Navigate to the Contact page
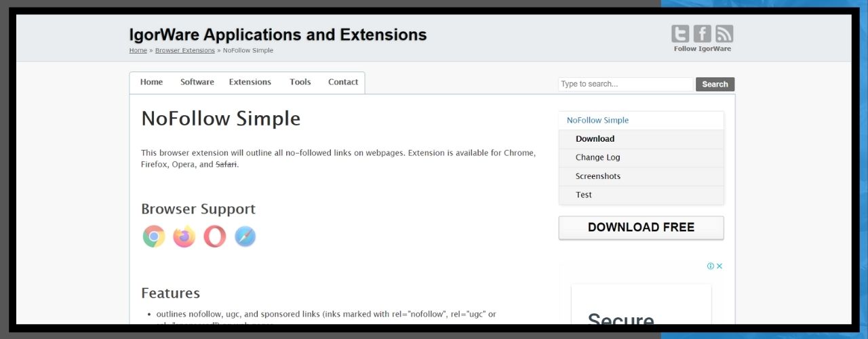 click(x=342, y=82)
